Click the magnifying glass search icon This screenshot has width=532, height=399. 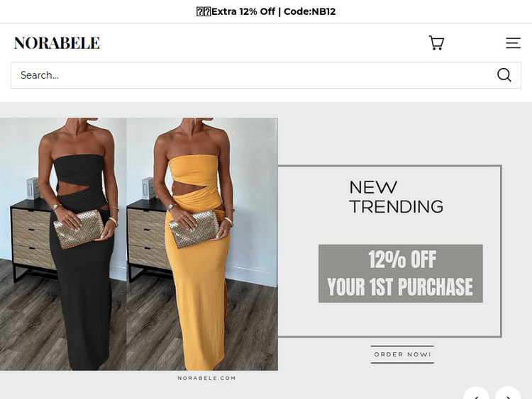504,75
